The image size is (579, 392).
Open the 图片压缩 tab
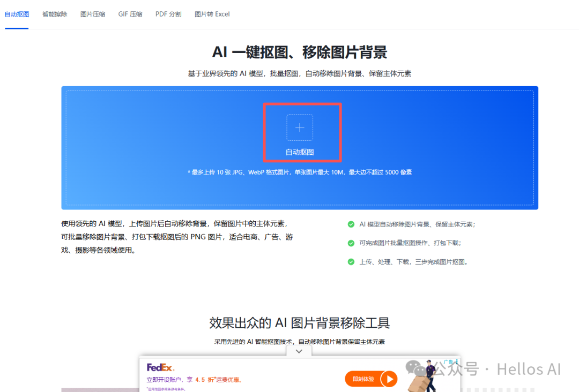point(92,14)
